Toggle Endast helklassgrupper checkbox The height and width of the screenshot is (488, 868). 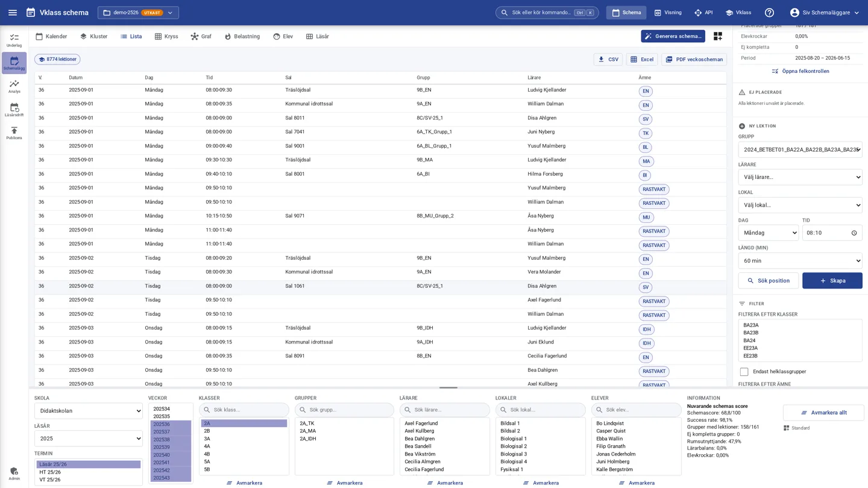(x=744, y=372)
